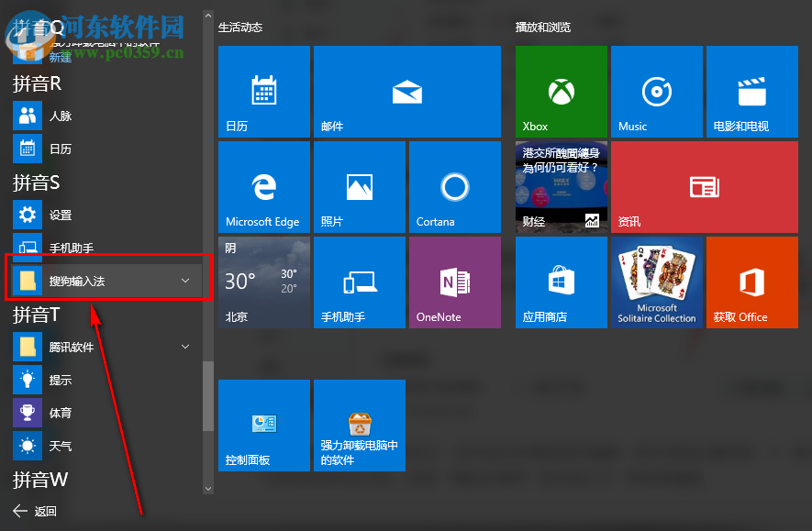Screen dimensions: 812x531
Task: Open 日历 in the app list
Action: 106,149
